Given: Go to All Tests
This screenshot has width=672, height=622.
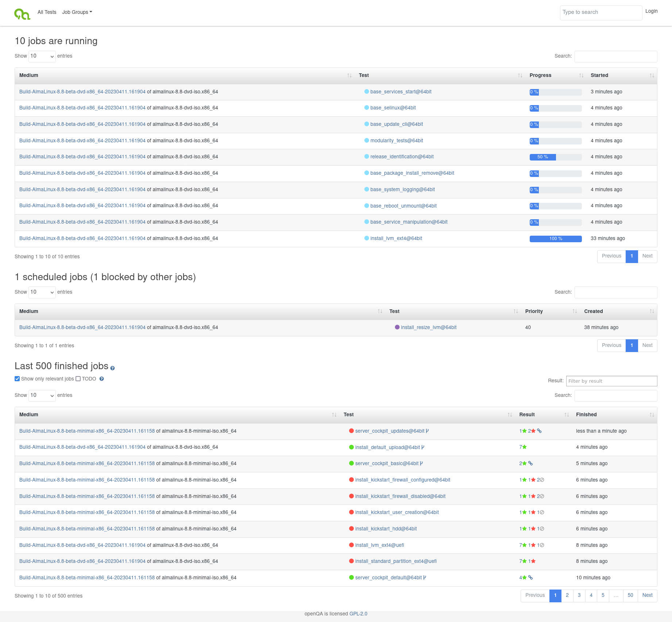Looking at the screenshot, I should [x=47, y=12].
